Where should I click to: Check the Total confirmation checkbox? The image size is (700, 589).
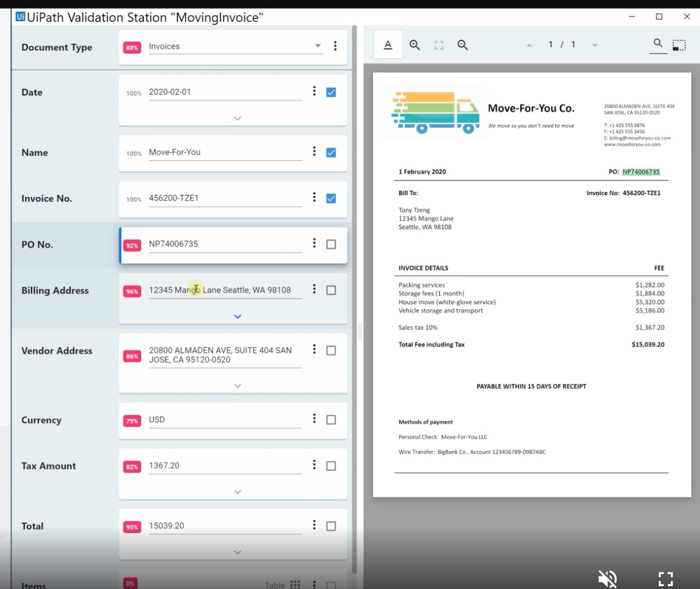coord(331,526)
